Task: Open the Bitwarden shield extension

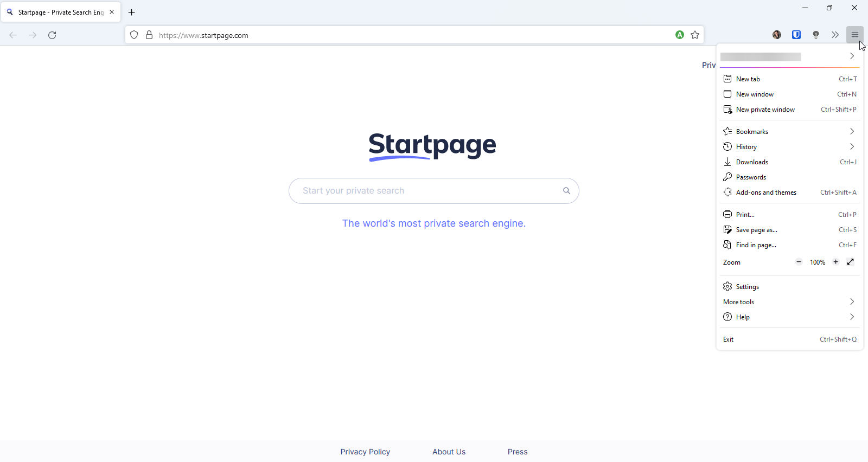Action: (x=796, y=35)
